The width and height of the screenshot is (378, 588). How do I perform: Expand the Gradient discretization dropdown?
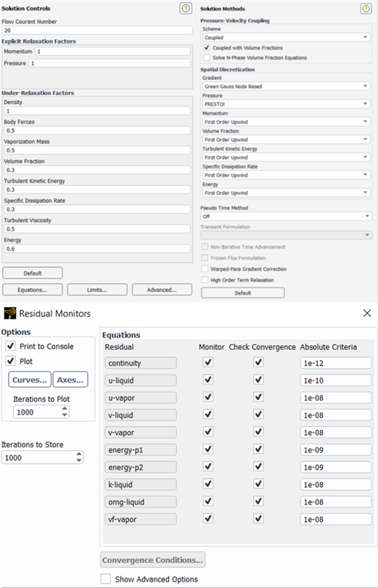pyautogui.click(x=286, y=86)
